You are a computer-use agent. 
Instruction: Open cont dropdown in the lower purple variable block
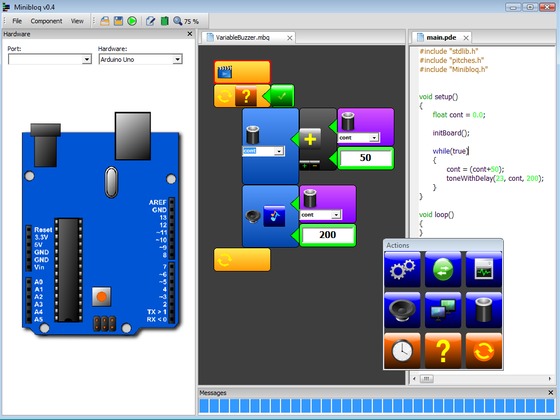[x=336, y=215]
